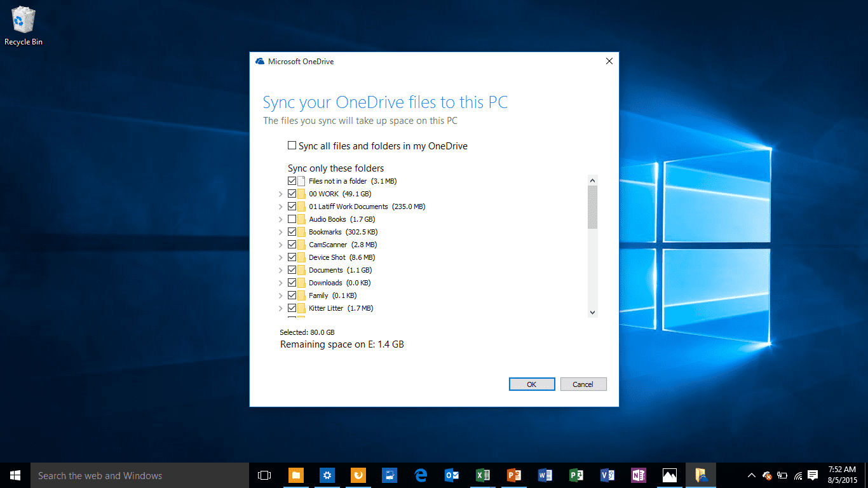
Task: Open the taskbar clock showing 7:52 AM
Action: [843, 475]
